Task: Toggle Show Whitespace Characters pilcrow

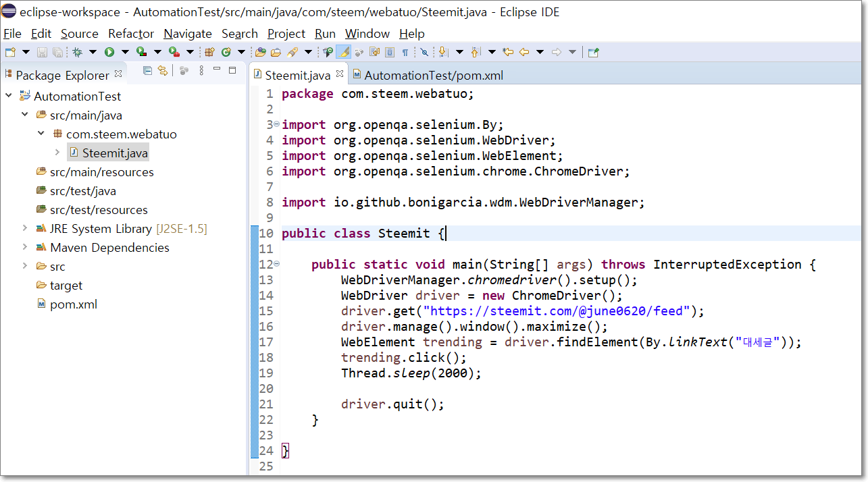Action: click(405, 52)
